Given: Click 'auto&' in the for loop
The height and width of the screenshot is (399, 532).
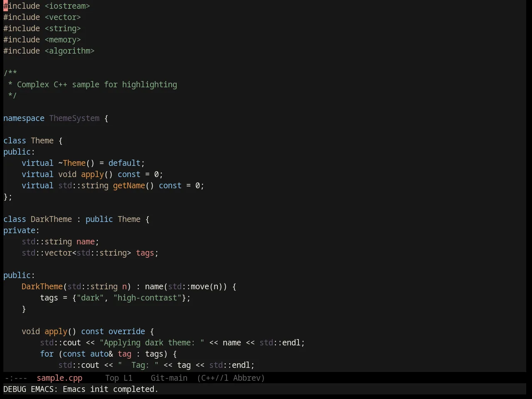Looking at the screenshot, I should point(101,354).
